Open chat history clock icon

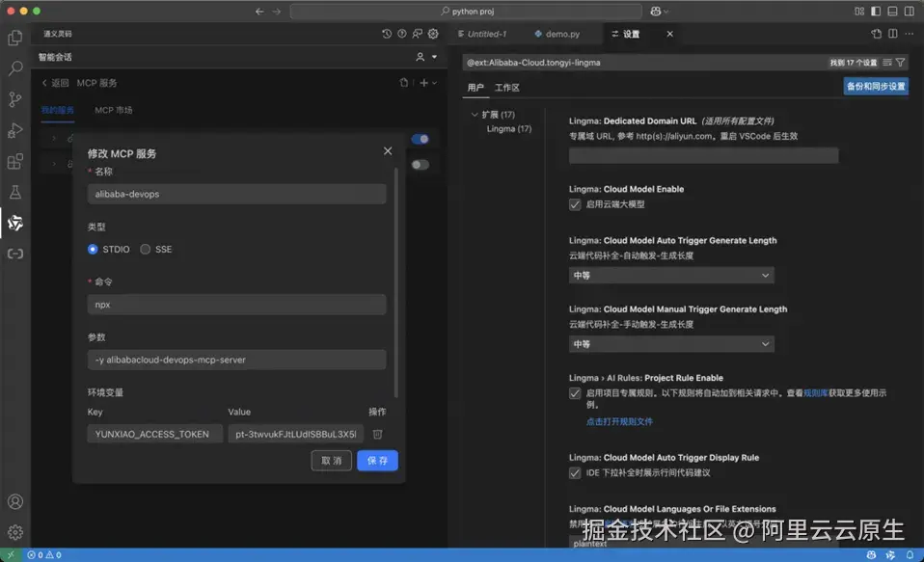387,34
